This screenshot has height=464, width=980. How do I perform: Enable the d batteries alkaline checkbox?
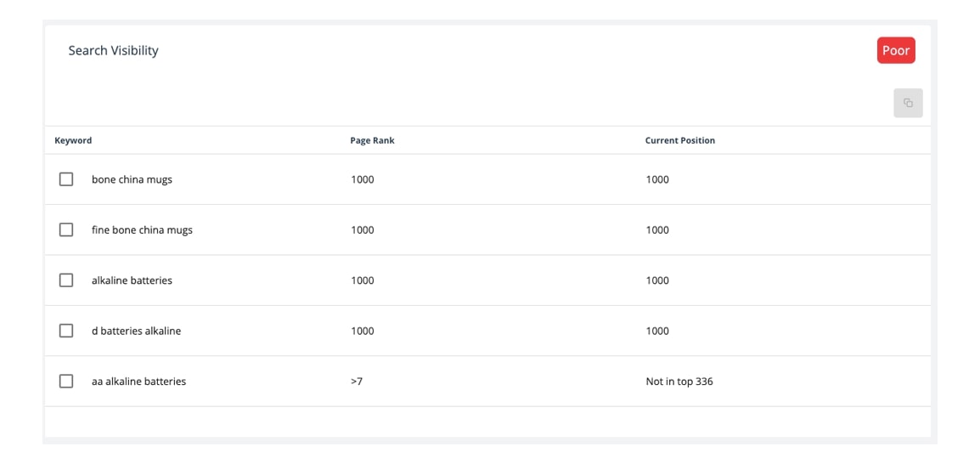(x=66, y=331)
